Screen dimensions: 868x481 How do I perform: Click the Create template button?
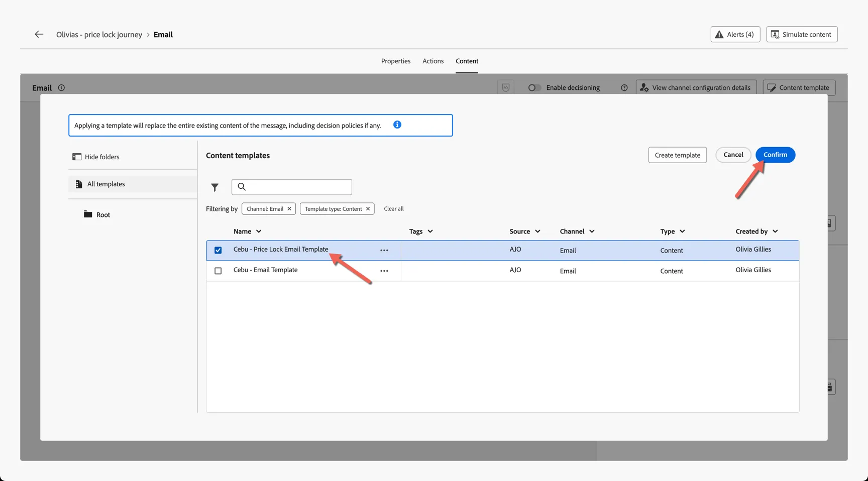[x=677, y=155]
